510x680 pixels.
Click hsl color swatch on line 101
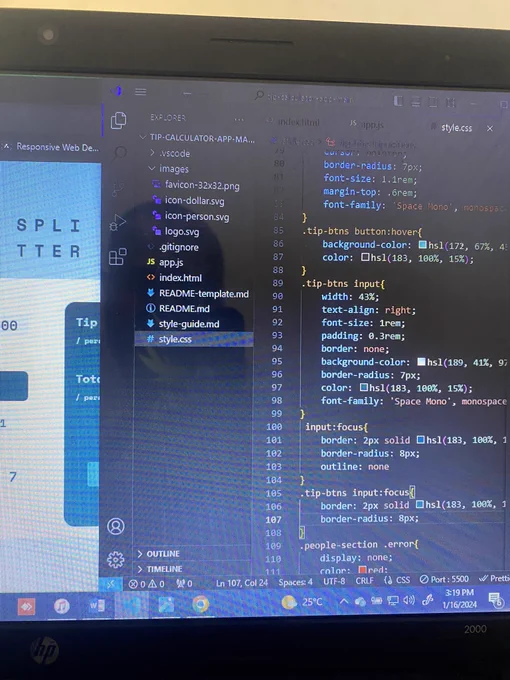coord(420,440)
